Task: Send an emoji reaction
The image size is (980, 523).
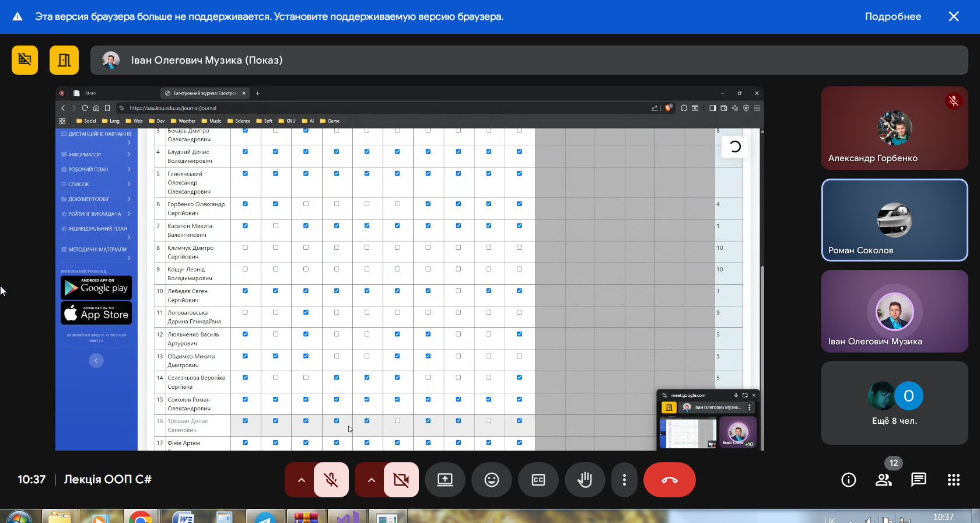Action: point(492,480)
